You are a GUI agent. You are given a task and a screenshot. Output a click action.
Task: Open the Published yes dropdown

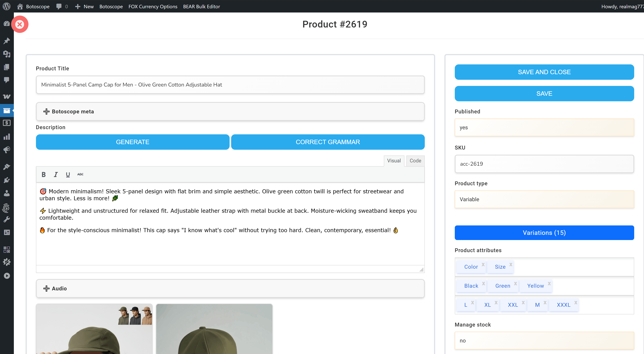coord(544,127)
